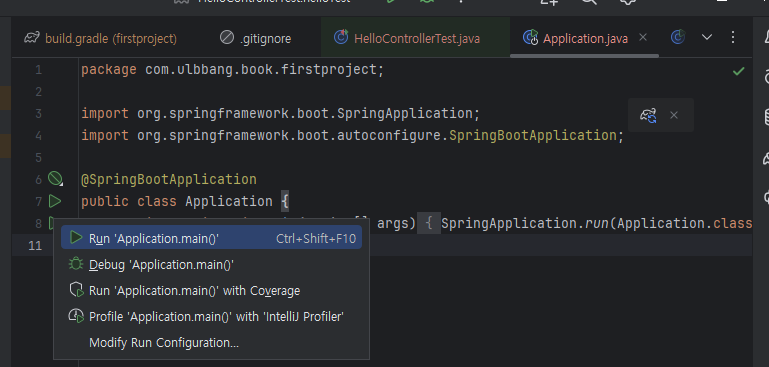Viewport: 769px width, 367px height.
Task: Click line number 11 in the gutter
Action: pyautogui.click(x=35, y=245)
